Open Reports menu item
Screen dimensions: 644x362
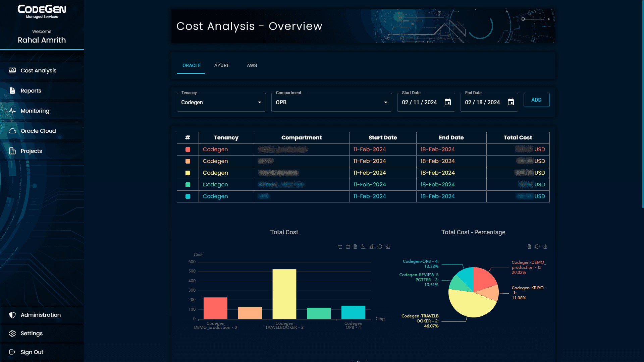pos(42,90)
